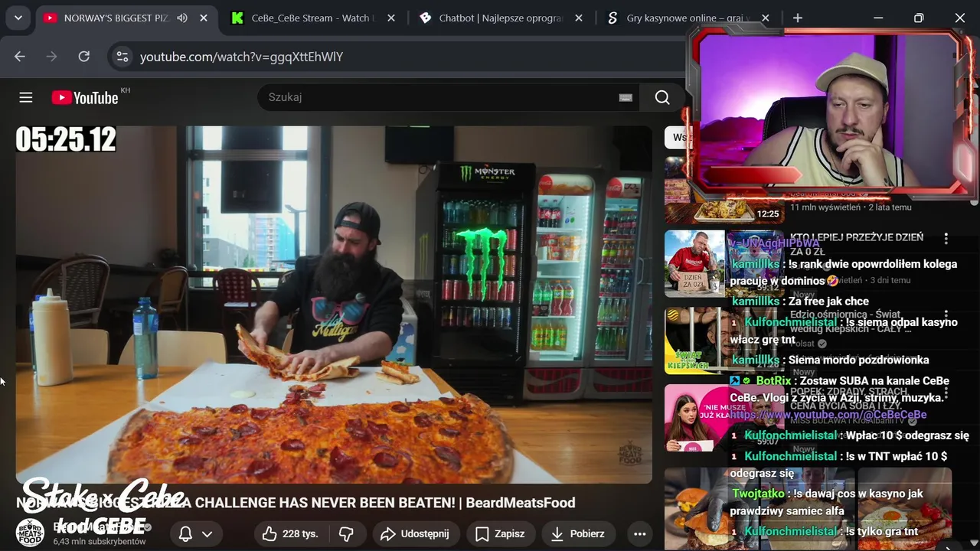View site information icon in address bar
This screenshot has width=980, height=551.
[x=122, y=57]
